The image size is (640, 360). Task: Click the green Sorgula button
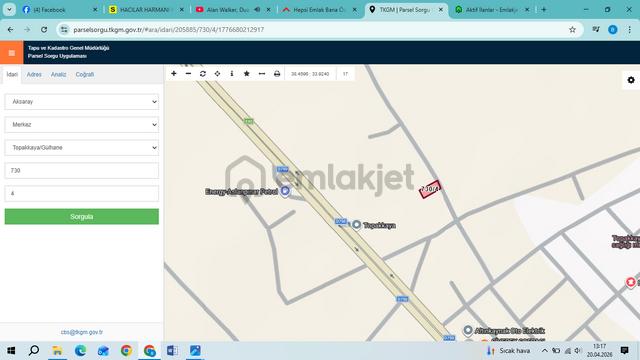(x=82, y=216)
